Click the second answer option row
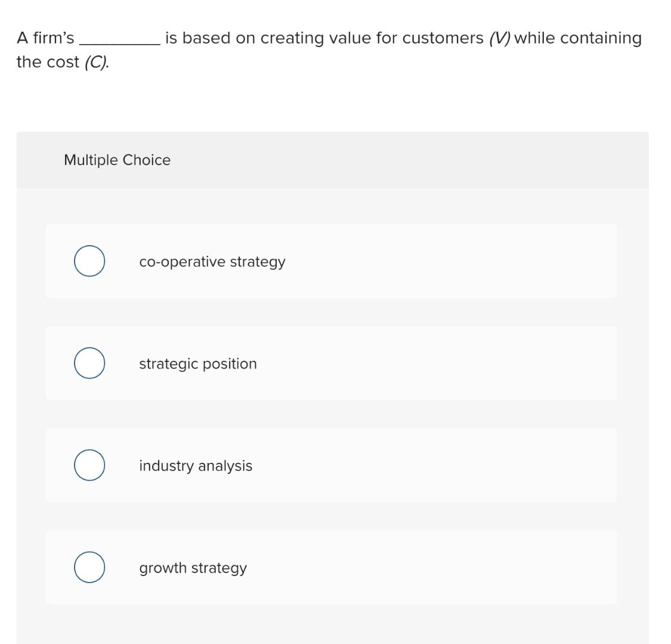 pos(332,363)
